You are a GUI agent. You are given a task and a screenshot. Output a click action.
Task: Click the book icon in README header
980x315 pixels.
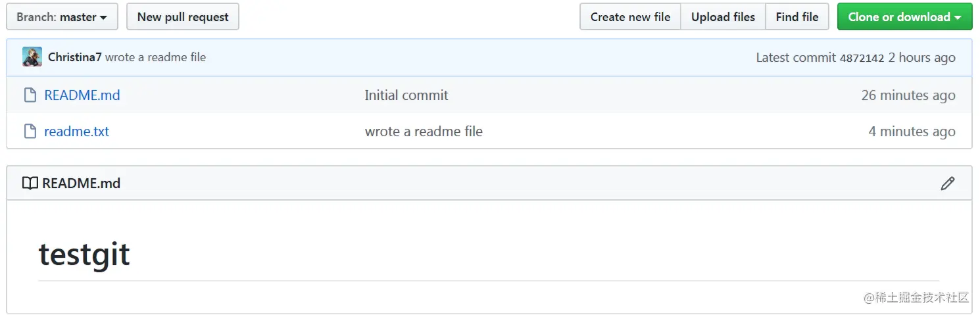click(30, 183)
